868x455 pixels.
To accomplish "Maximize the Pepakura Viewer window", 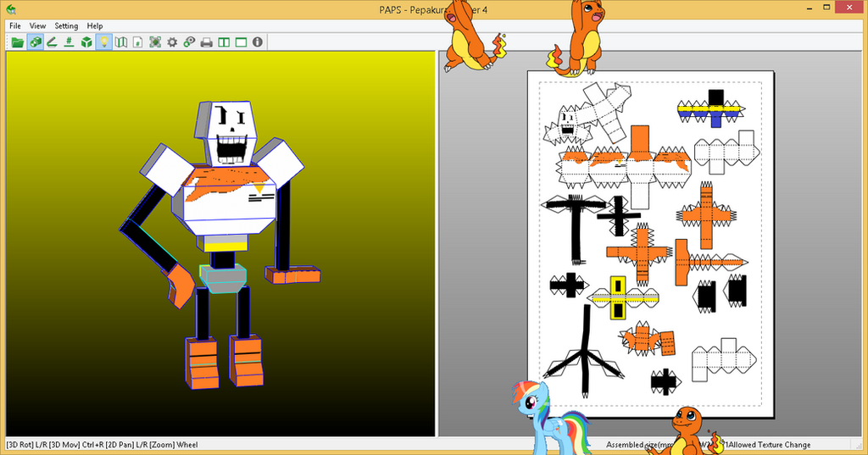I will pyautogui.click(x=826, y=8).
